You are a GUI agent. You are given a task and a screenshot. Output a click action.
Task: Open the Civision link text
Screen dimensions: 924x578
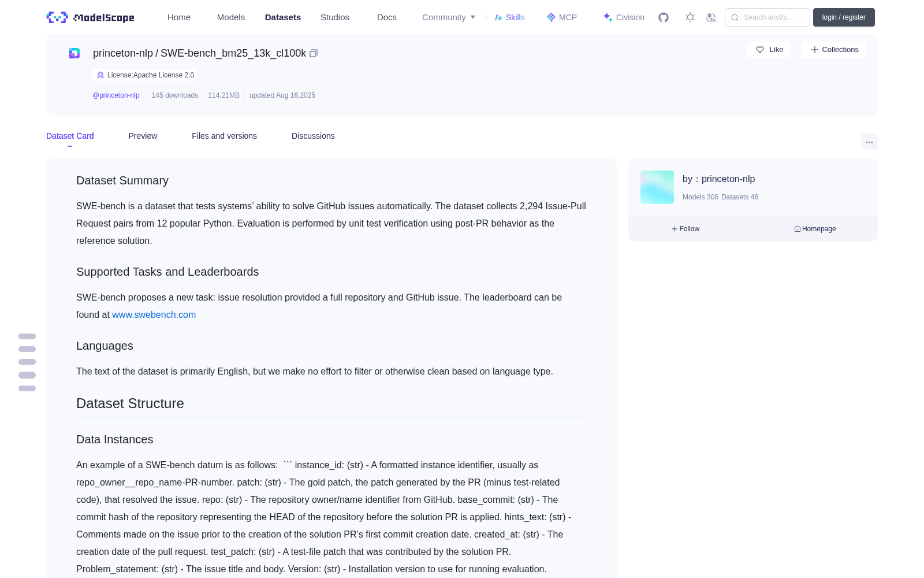[630, 17]
